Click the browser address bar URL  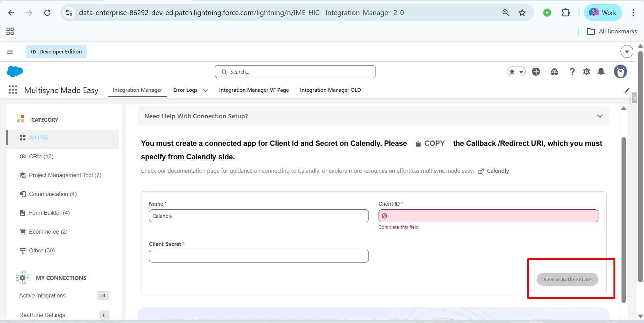click(241, 13)
